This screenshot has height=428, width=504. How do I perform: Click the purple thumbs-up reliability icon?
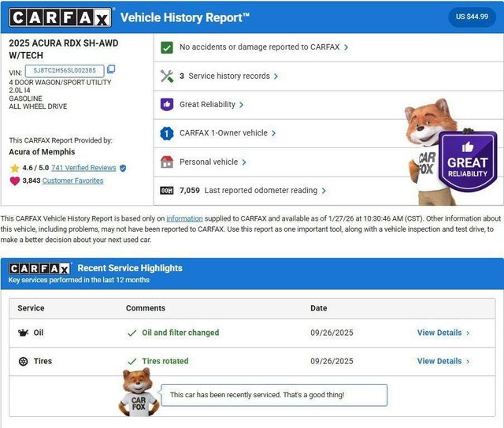(x=166, y=104)
